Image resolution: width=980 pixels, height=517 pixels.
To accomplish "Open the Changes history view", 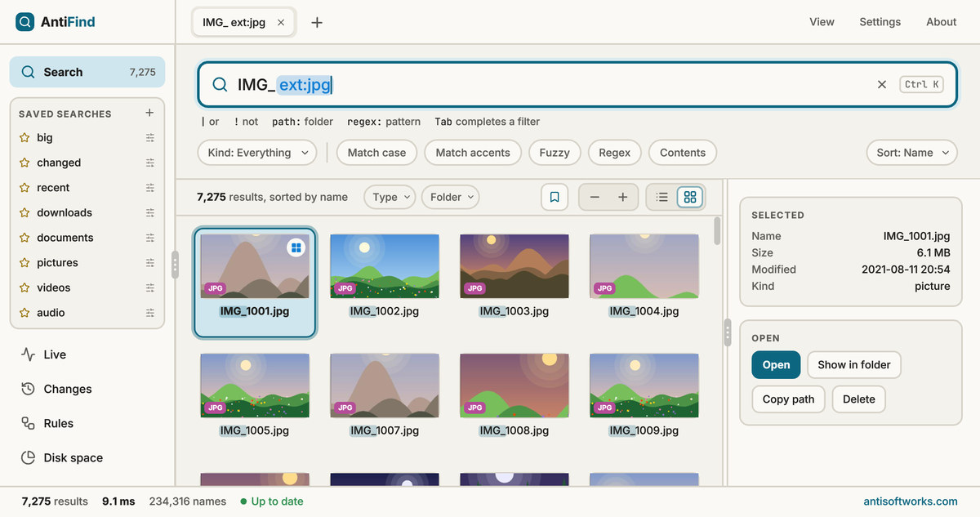I will [87, 389].
